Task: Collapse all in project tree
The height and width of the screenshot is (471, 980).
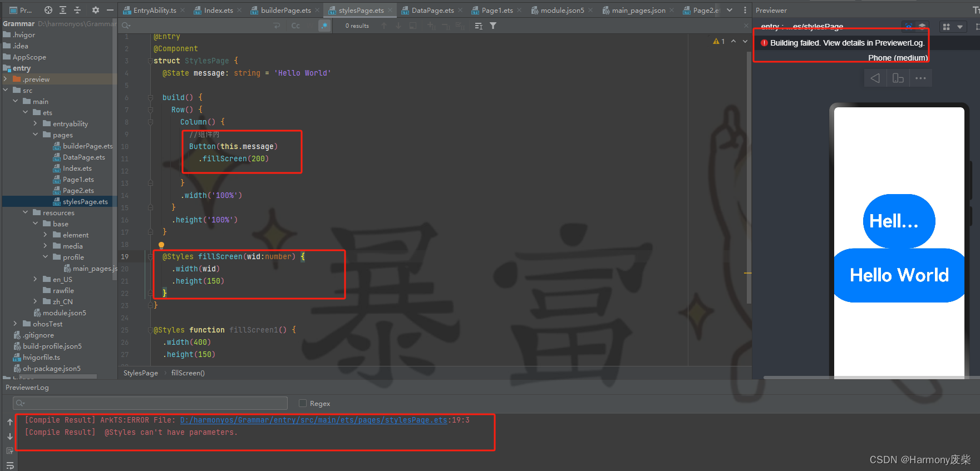Action: (x=77, y=10)
